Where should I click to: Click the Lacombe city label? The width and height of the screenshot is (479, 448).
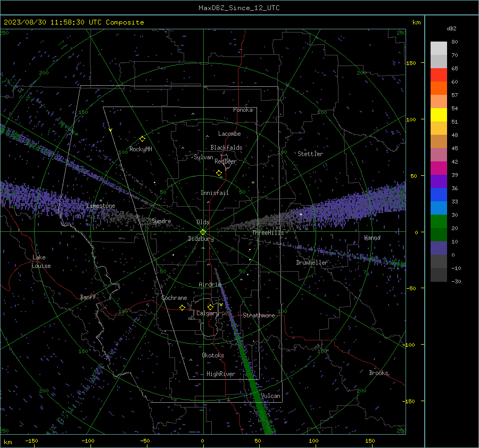[x=229, y=134]
